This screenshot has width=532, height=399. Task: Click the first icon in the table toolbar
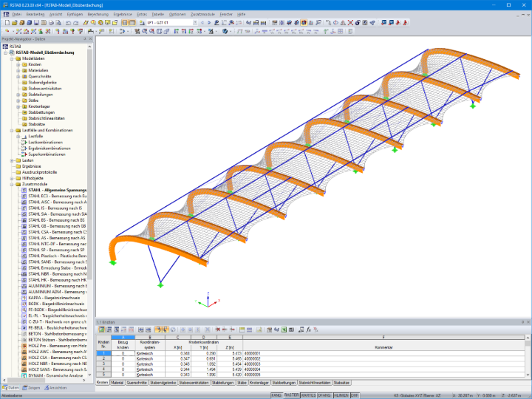coord(101,330)
